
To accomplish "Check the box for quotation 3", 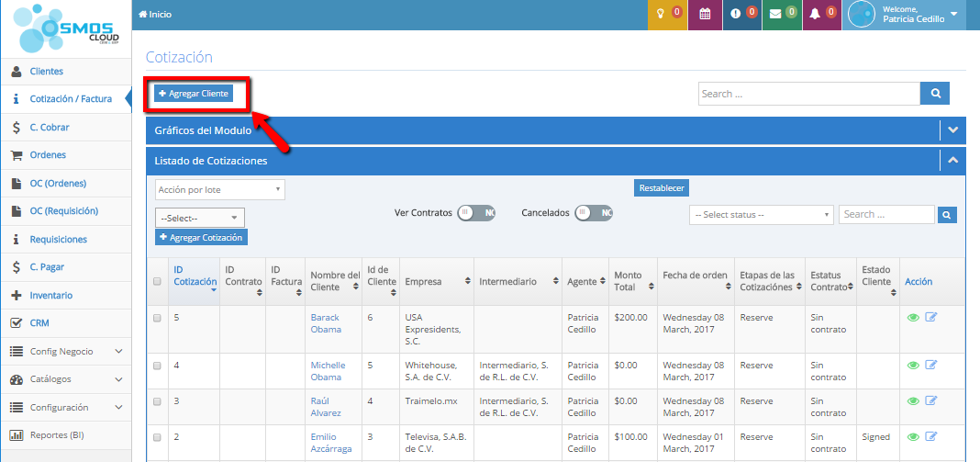I will coord(157,401).
